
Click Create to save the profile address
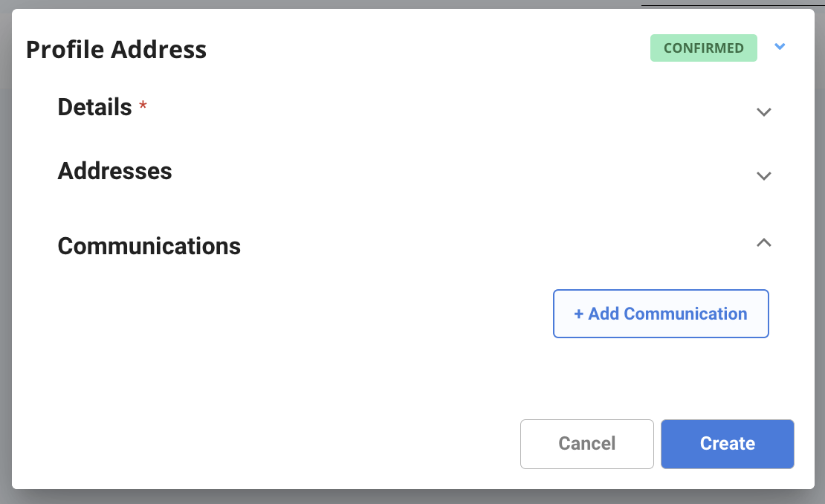[727, 444]
